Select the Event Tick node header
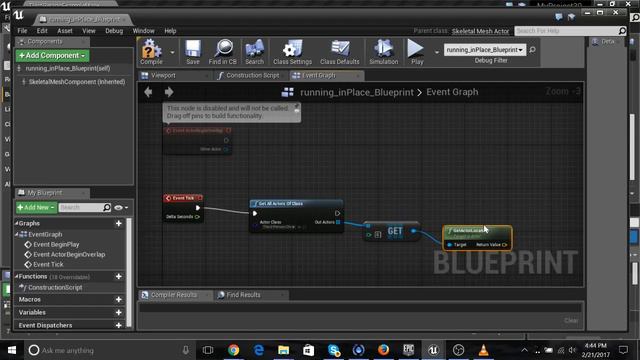The image size is (640, 360). (183, 198)
